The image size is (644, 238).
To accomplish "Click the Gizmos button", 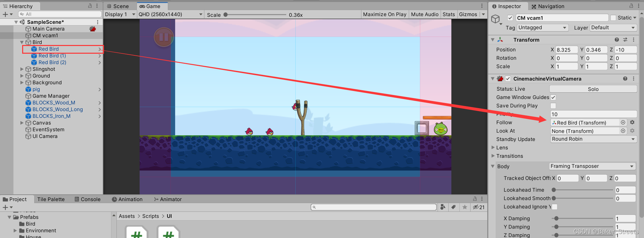I will click(x=468, y=14).
